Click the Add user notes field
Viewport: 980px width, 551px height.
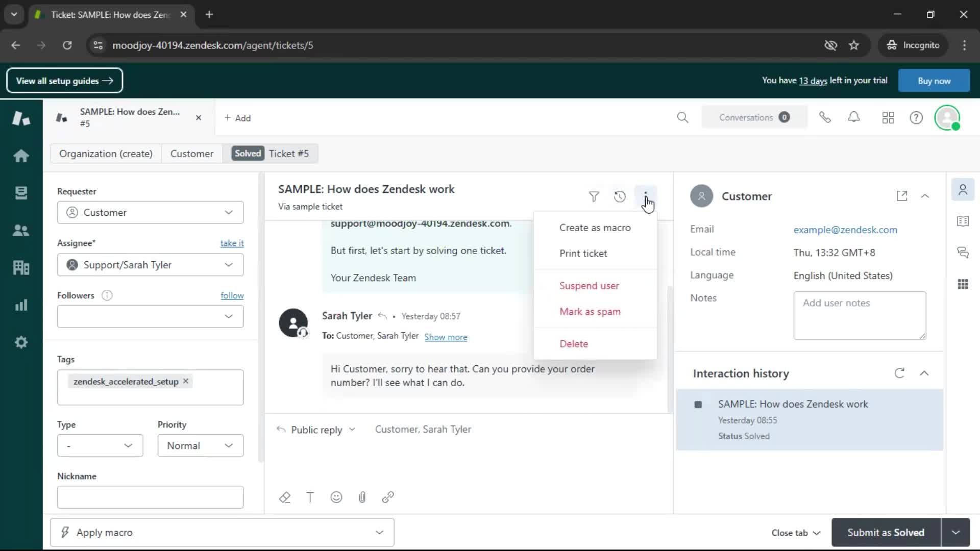pos(860,315)
